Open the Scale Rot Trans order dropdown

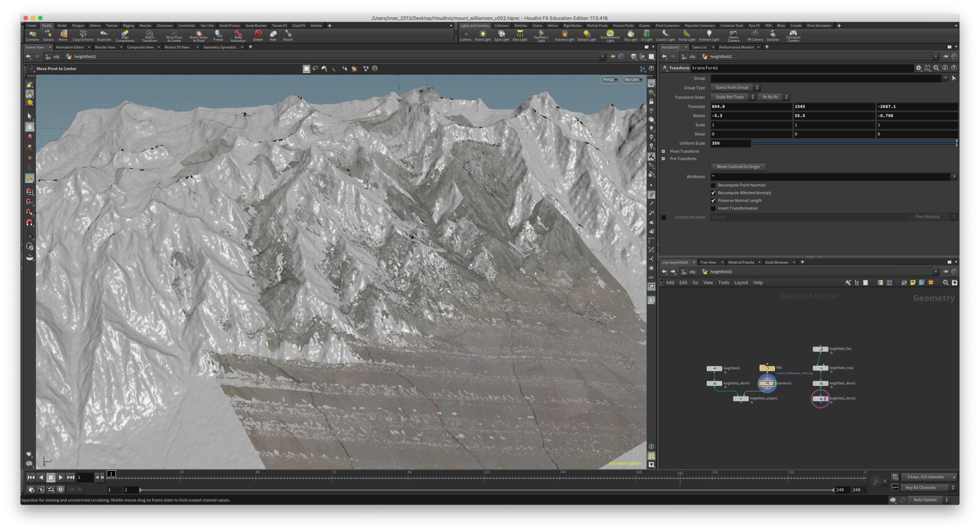point(733,97)
